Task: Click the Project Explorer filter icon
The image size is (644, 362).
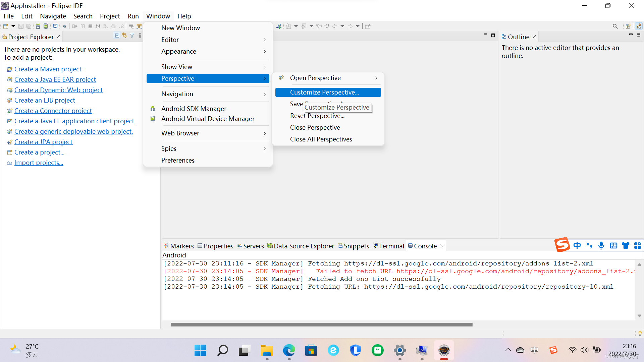Action: [132, 36]
